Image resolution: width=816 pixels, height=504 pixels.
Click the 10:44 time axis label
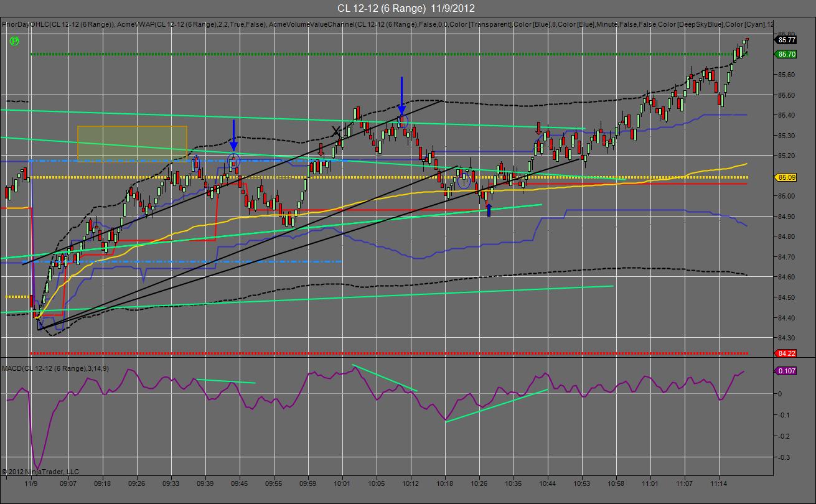[x=548, y=483]
